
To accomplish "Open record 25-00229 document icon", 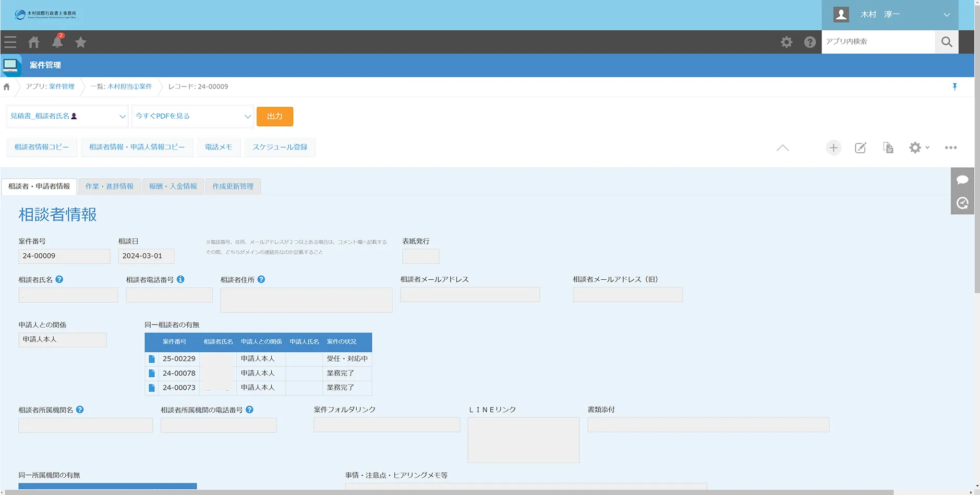I will coord(152,359).
